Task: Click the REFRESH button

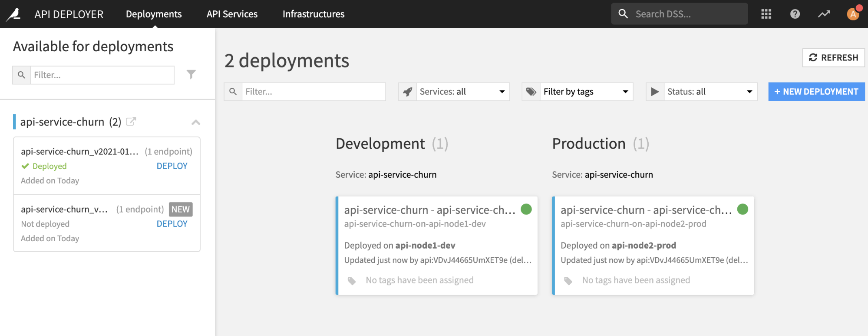Action: (833, 58)
